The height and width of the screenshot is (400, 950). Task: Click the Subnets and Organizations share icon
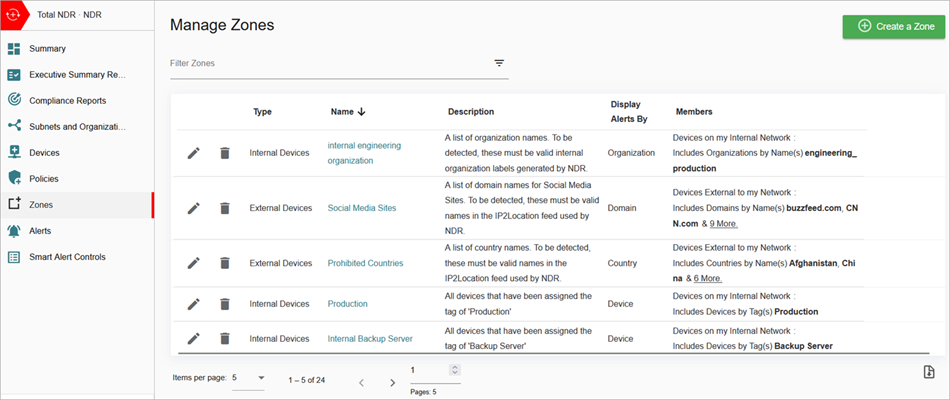tap(14, 127)
